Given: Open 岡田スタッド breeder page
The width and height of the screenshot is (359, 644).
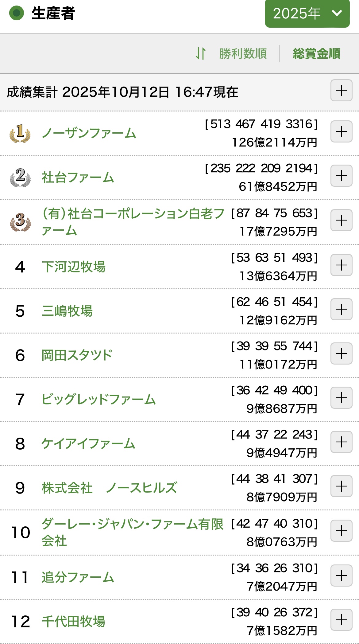Looking at the screenshot, I should coord(77,355).
